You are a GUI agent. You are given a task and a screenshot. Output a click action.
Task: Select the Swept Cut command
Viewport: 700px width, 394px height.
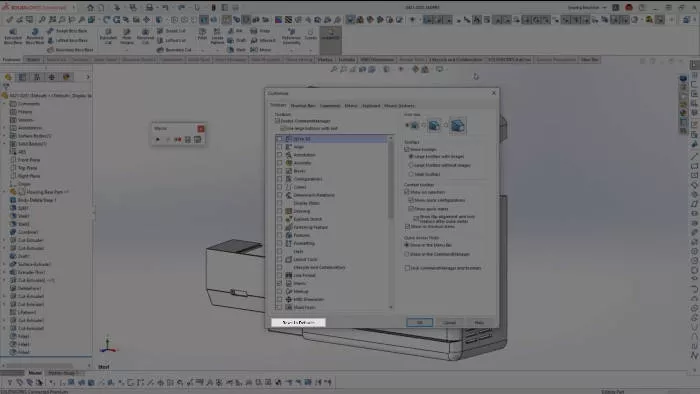[171, 31]
